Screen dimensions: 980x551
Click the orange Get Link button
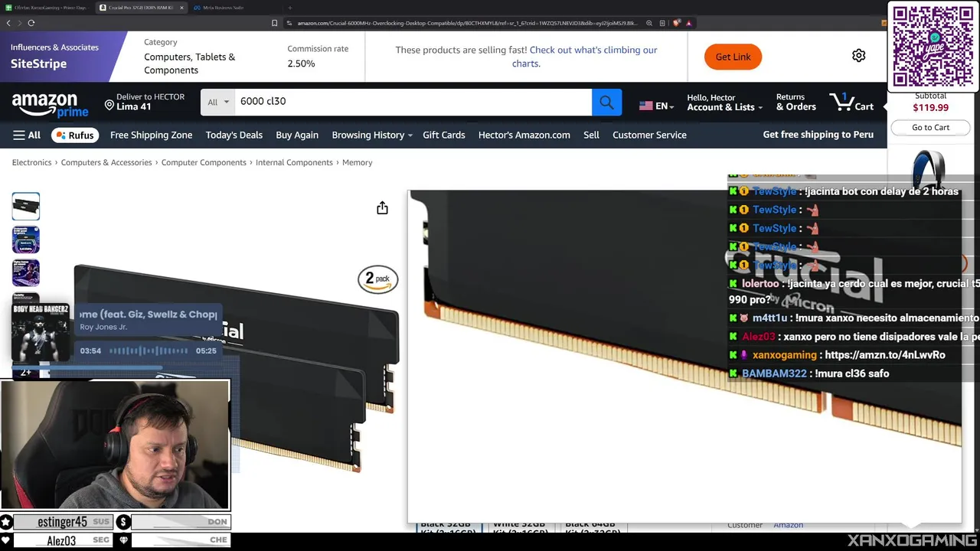pos(733,57)
